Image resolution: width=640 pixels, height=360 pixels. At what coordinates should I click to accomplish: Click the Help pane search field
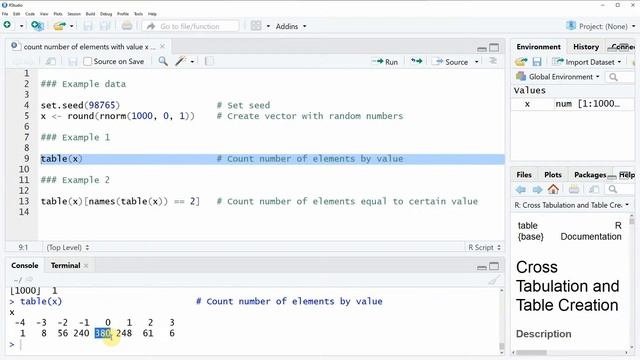[x=620, y=189]
